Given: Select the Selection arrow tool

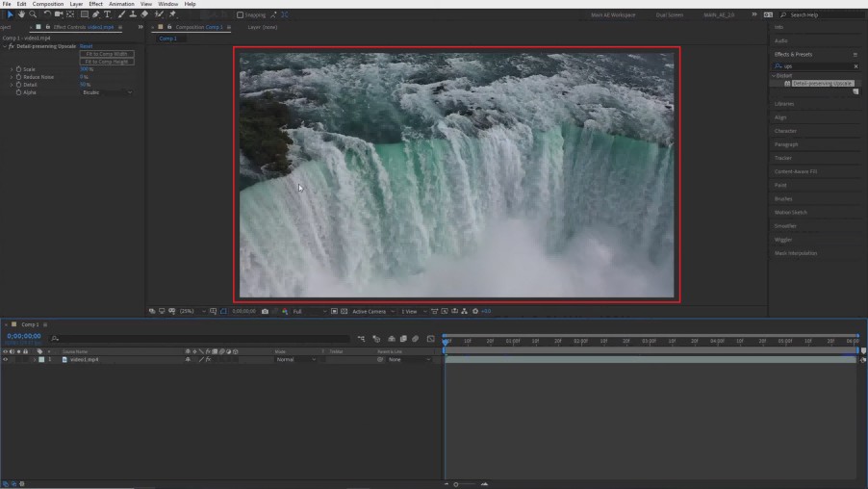Looking at the screenshot, I should (x=10, y=14).
